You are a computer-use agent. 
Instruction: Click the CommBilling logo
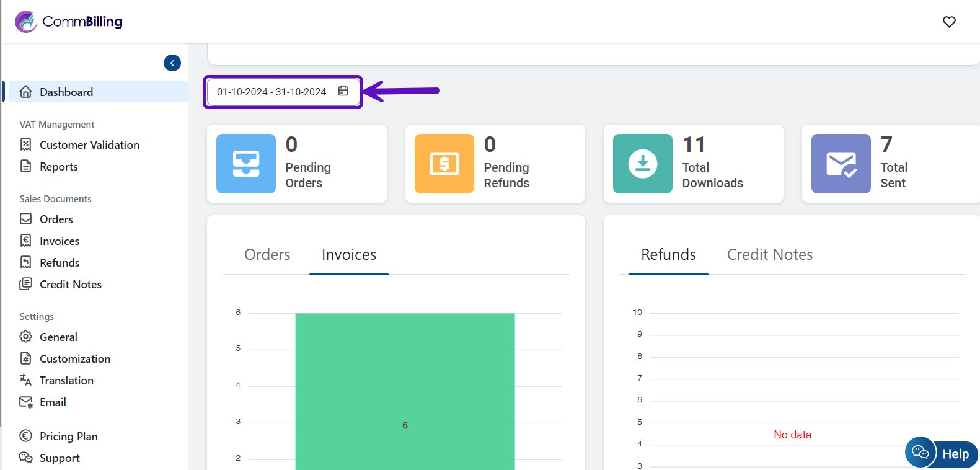pos(69,22)
